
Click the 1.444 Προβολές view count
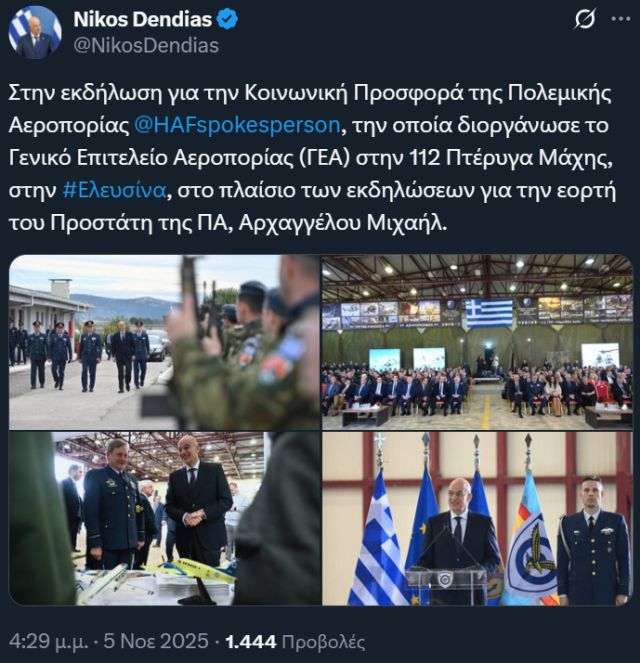[x=295, y=641]
